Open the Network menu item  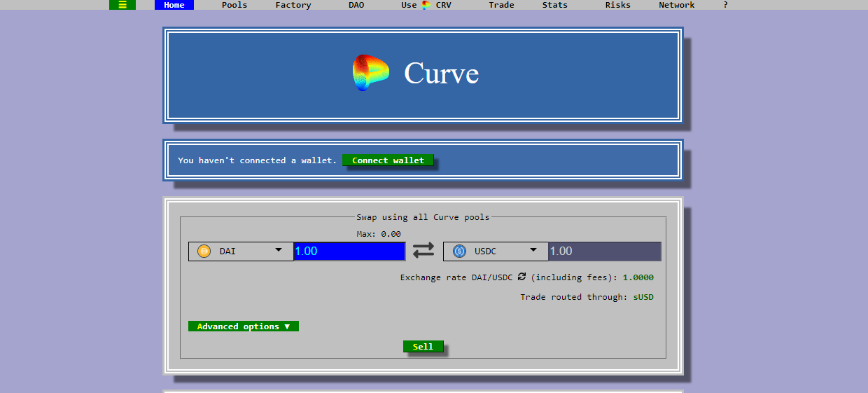677,5
